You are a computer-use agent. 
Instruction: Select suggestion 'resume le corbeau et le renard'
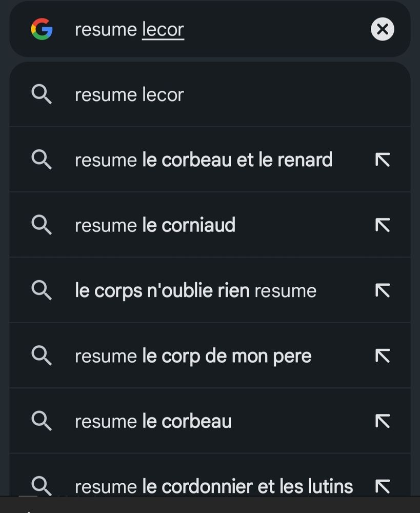click(x=210, y=160)
